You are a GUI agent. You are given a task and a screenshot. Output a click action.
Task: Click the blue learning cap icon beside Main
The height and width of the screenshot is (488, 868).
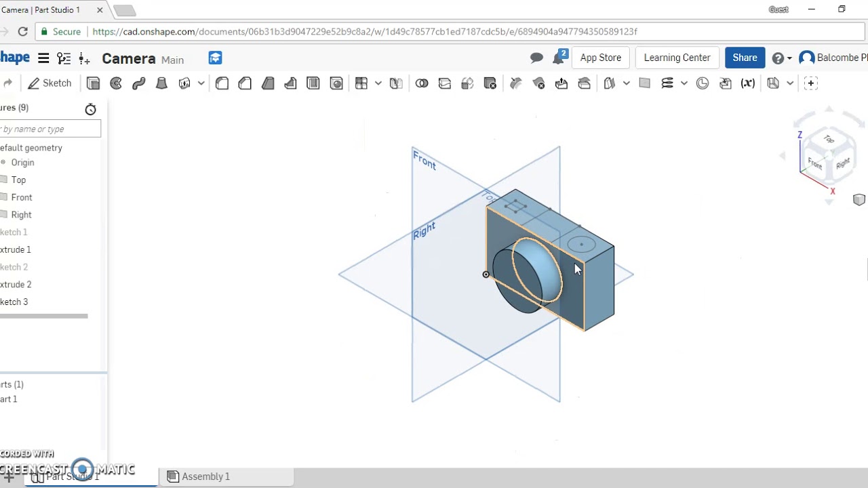pos(216,58)
